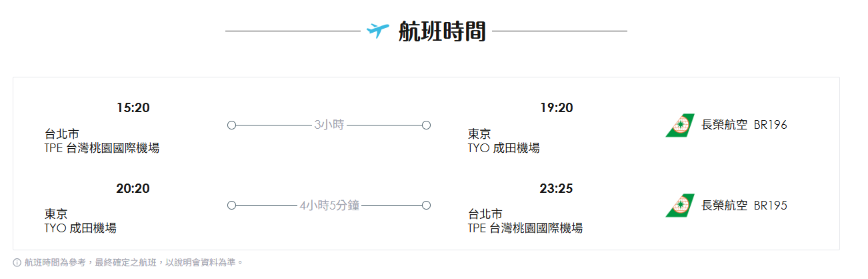Click the EVA Air logo beside BR196
This screenshot has width=868, height=279.
[679, 125]
